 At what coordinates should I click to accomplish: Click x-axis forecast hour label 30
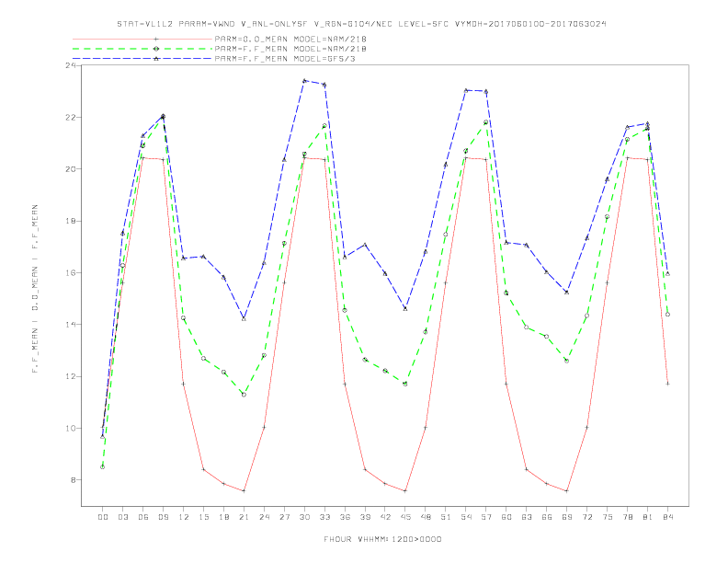pos(304,517)
